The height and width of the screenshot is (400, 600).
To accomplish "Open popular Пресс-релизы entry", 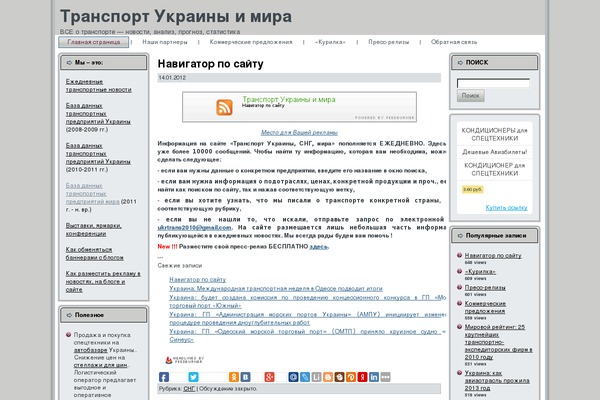I will tap(485, 287).
